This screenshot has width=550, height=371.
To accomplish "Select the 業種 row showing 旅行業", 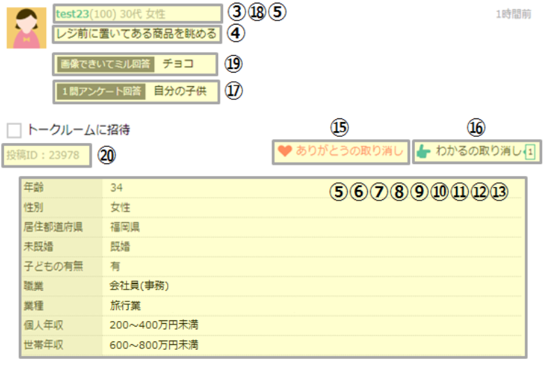I will 273,306.
